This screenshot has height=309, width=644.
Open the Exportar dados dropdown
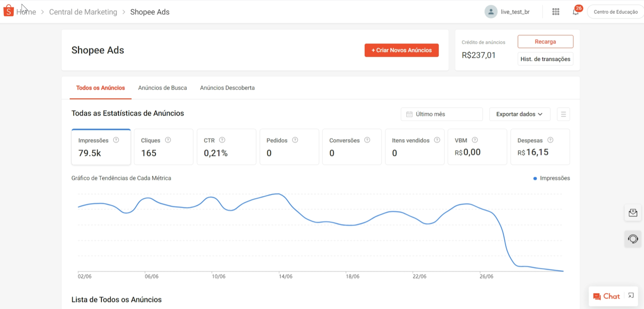coord(520,114)
